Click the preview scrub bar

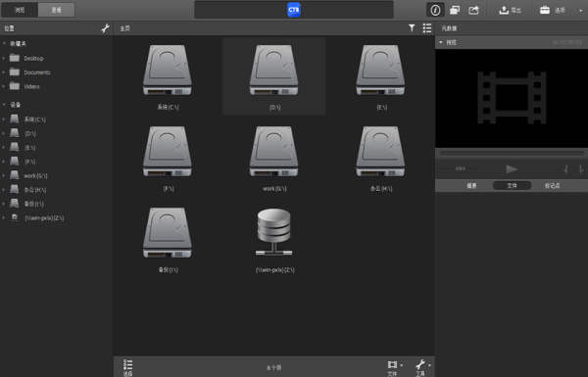512,153
